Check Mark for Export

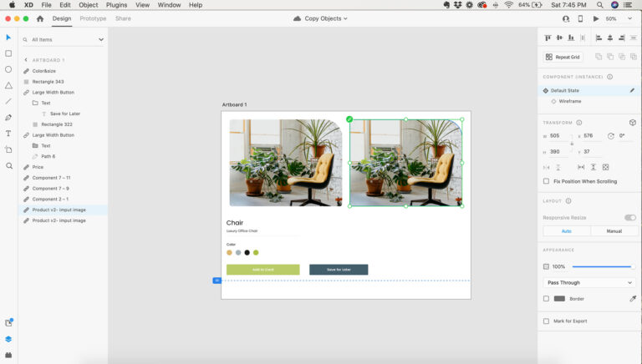546,321
